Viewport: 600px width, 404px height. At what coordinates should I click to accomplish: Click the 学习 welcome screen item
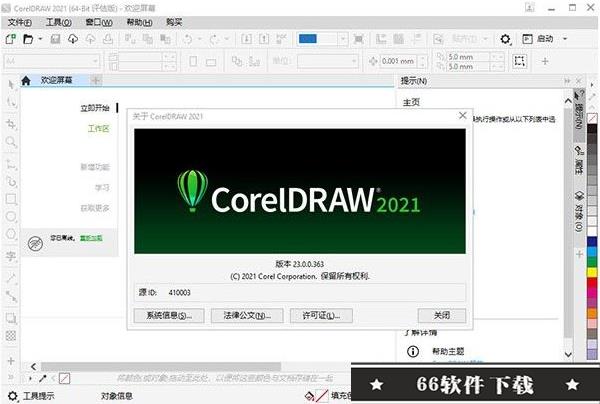click(102, 187)
